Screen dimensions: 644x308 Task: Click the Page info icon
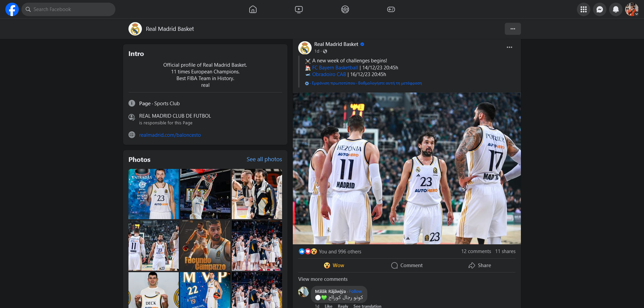[132, 103]
